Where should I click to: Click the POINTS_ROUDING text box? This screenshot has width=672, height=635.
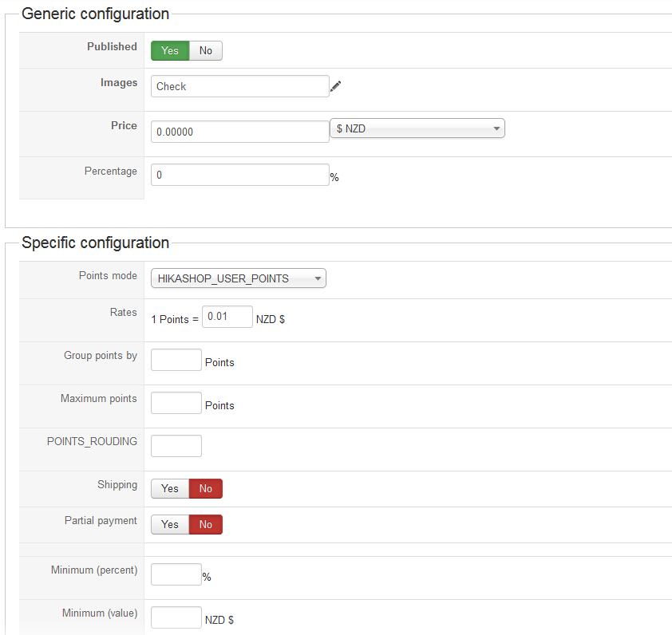176,446
